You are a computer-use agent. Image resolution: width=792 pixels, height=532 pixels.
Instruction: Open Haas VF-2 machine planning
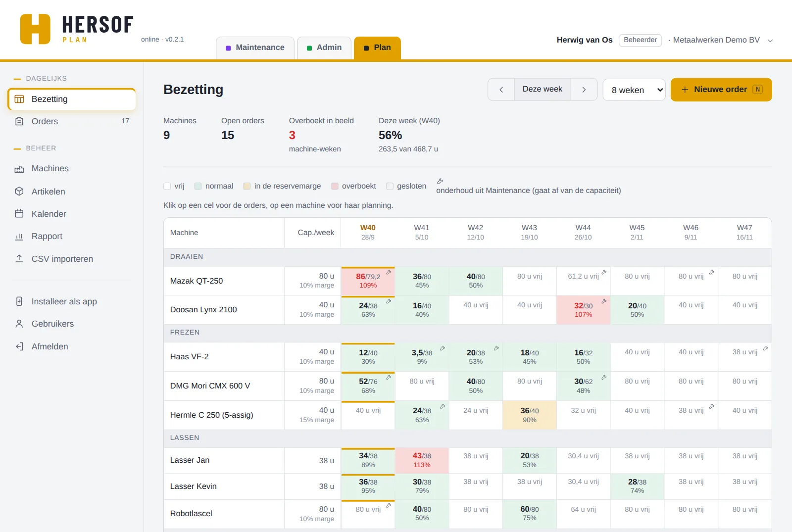[x=190, y=357]
